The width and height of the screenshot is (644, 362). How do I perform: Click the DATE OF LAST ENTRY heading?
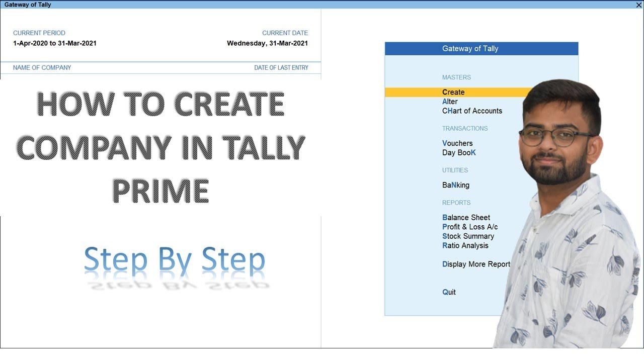(x=281, y=67)
